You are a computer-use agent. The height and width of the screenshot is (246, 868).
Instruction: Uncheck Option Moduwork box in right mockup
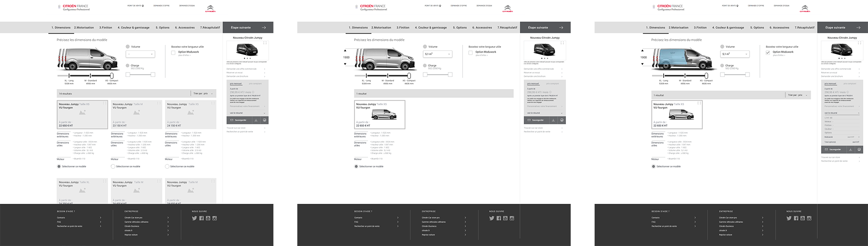(x=768, y=53)
